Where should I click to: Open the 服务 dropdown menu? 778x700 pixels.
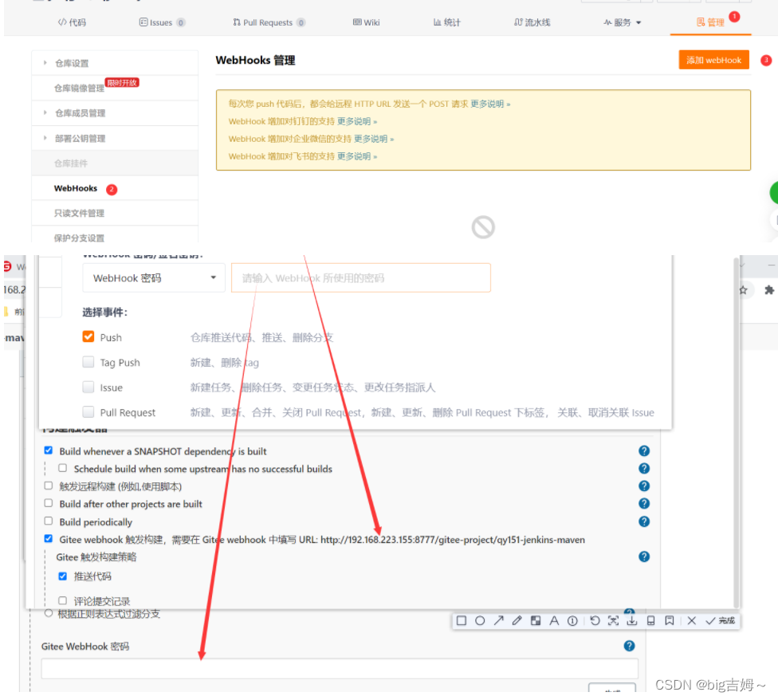[623, 22]
